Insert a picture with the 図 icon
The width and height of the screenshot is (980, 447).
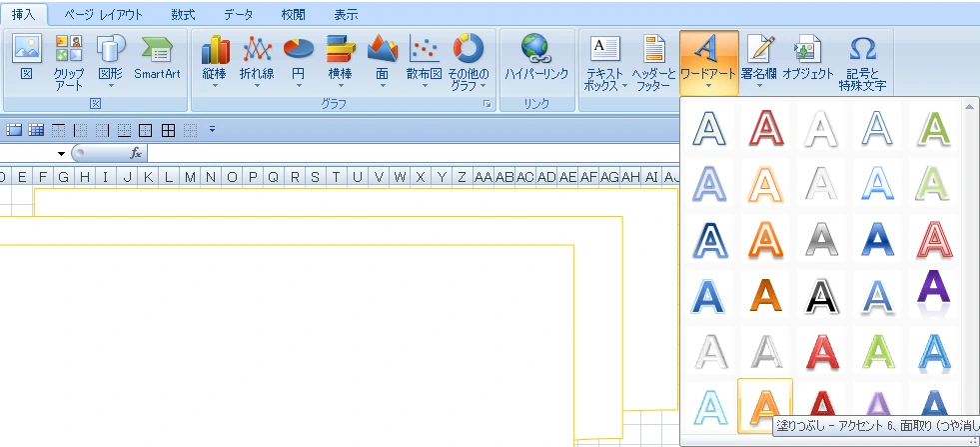click(x=27, y=58)
